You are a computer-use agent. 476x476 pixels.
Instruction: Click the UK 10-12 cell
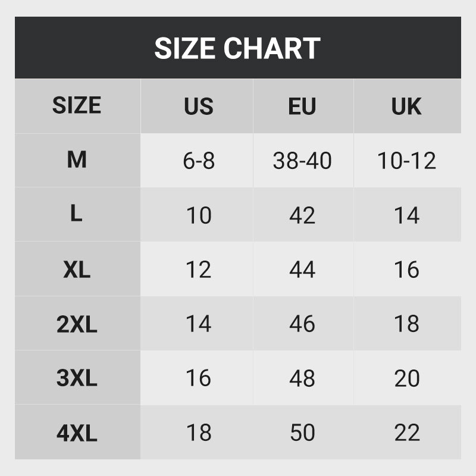(406, 161)
